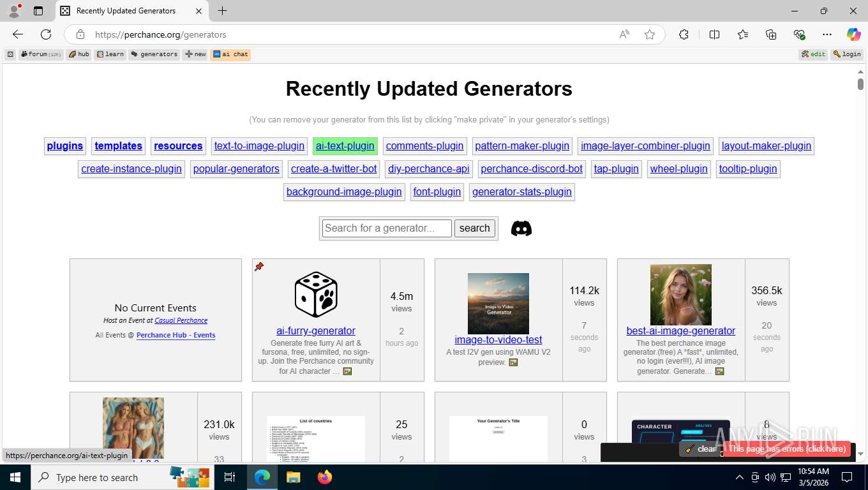Click the Discord logo icon

[x=521, y=228]
